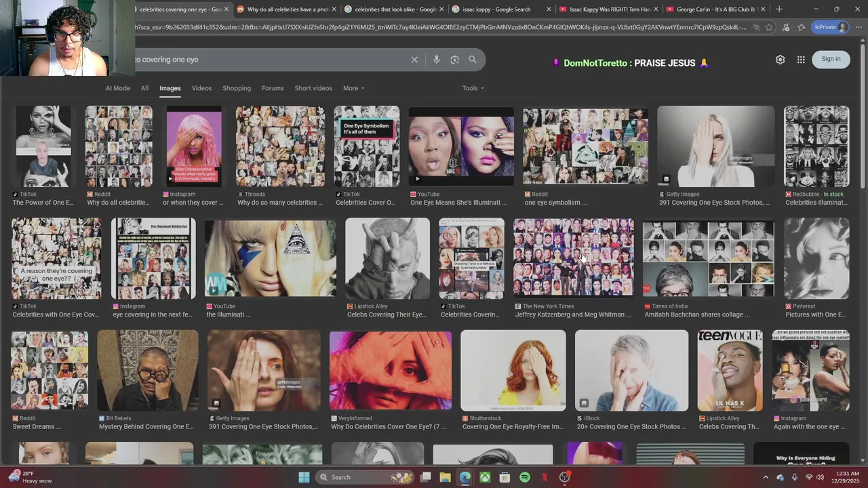Open 'One Eye Symbolism It's all of them' thumbnail

pyautogui.click(x=367, y=146)
